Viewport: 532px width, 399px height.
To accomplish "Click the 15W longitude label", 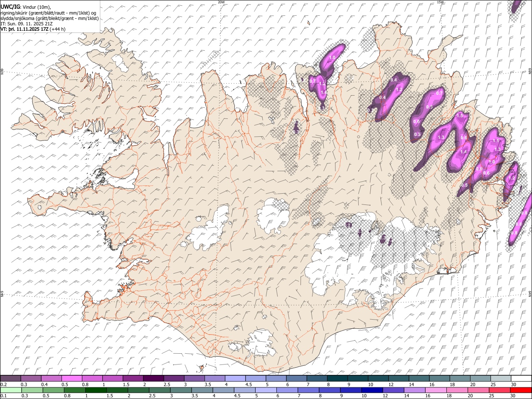I will click(441, 2).
